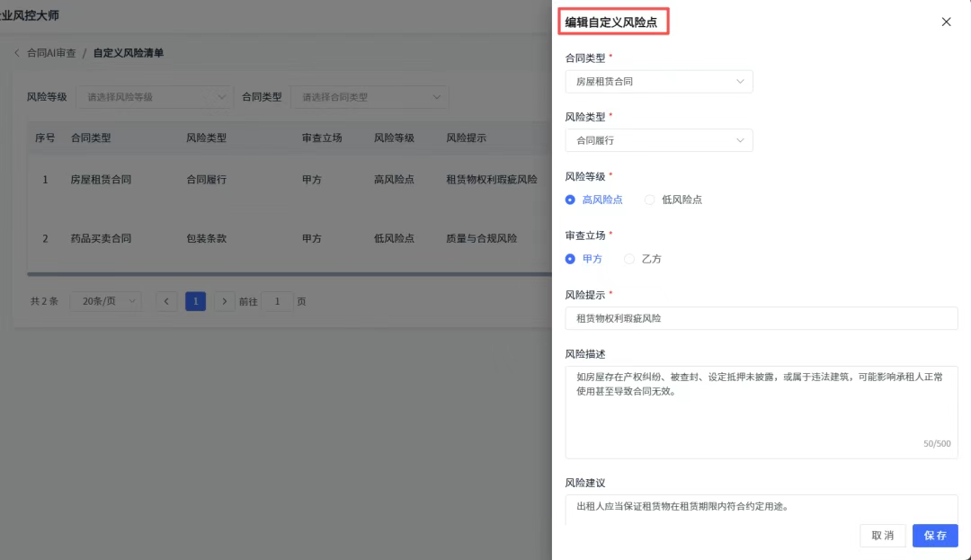Click the 风险提示 text input field

(x=761, y=318)
